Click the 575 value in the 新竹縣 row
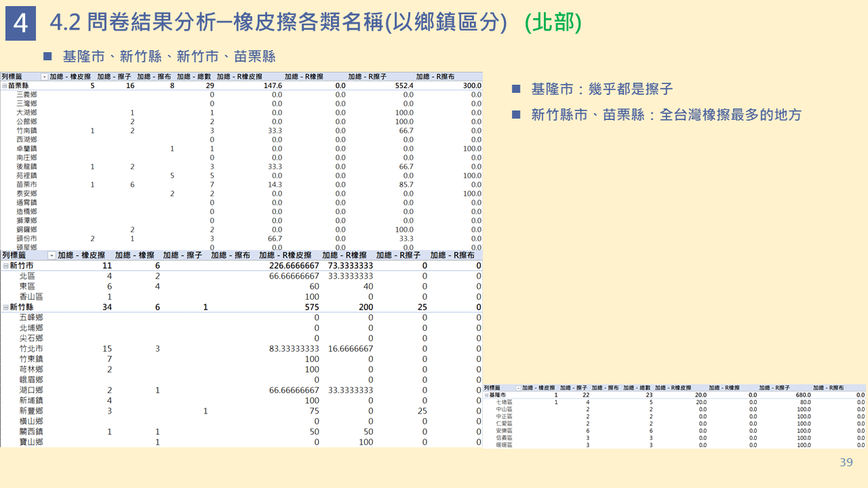Viewport: 868px width, 488px height. pyautogui.click(x=311, y=307)
